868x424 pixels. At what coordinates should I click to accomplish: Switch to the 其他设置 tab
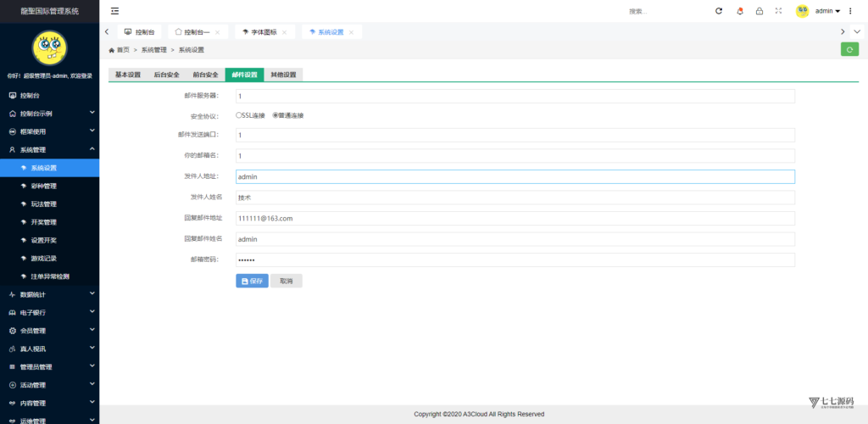coord(283,75)
